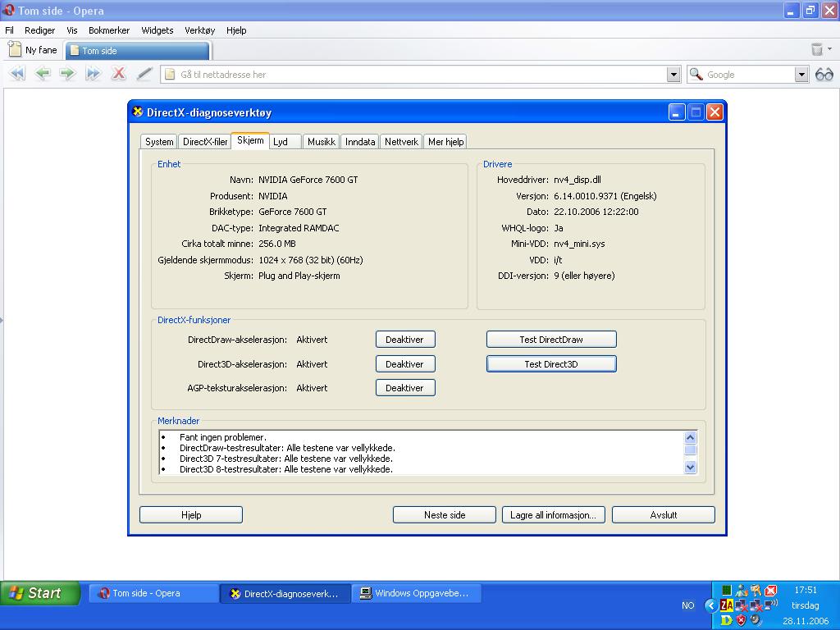Open the Hjelp menu in Opera
The image size is (840, 630).
pos(236,30)
